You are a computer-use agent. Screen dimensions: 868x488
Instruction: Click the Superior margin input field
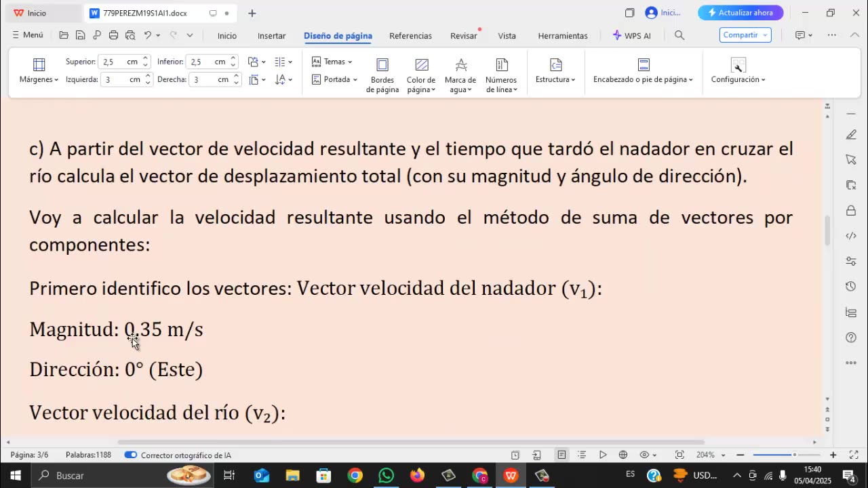(119, 62)
